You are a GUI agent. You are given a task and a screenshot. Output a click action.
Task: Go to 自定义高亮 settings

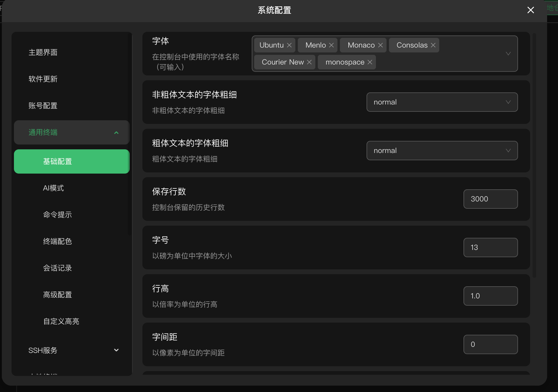[61, 321]
